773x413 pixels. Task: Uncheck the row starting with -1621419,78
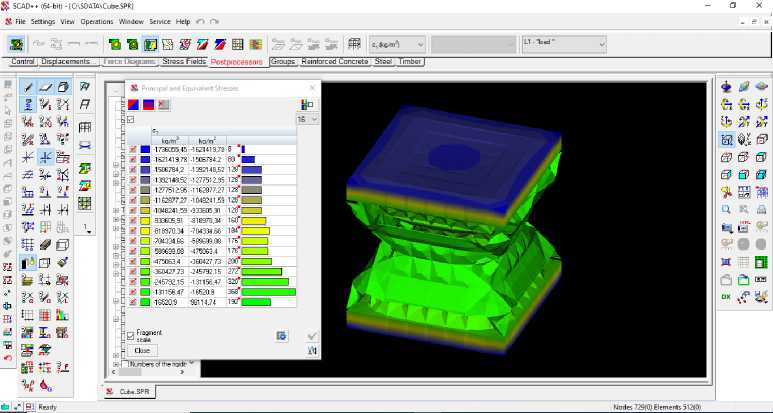coord(133,160)
